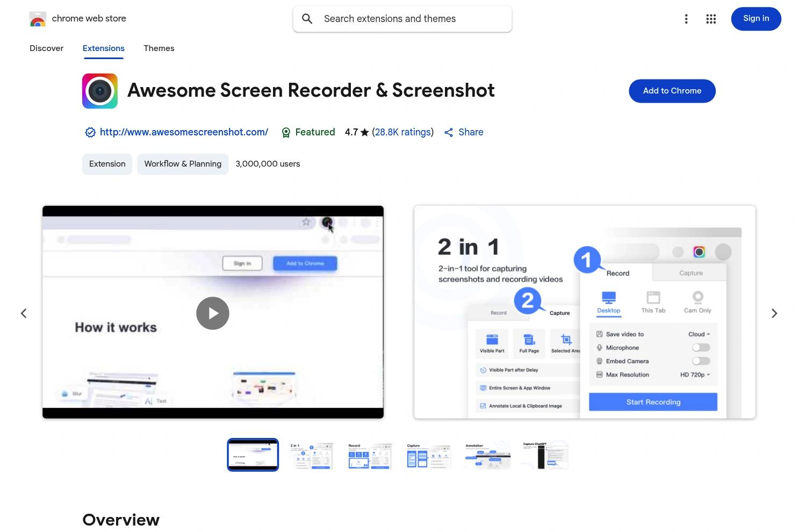Viewport: 798px width, 532px height.
Task: Open the Discover tab
Action: [46, 48]
